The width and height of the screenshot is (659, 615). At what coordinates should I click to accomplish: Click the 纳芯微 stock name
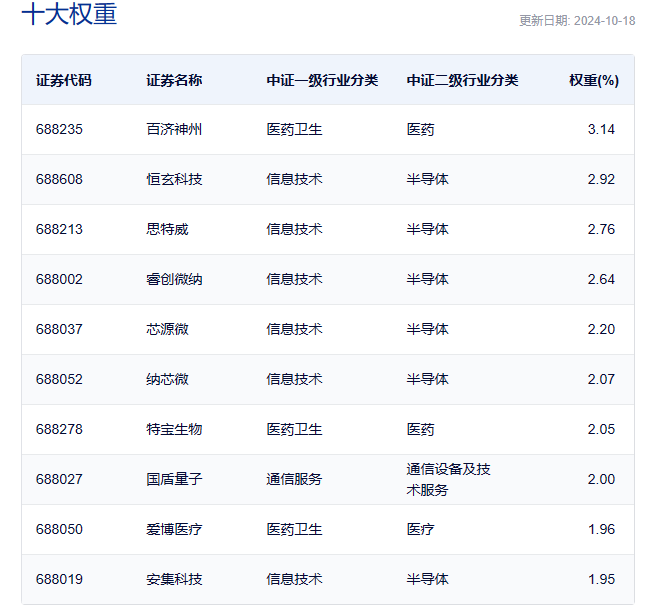coord(167,379)
